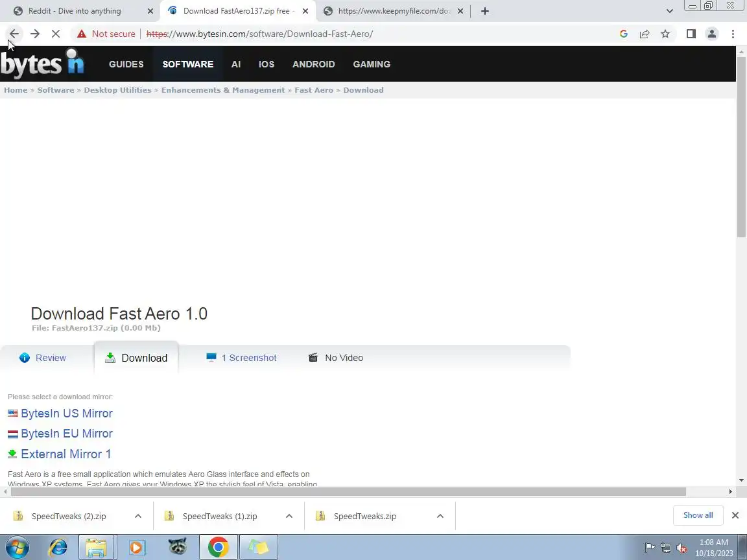Open the Chrome side panel icon

pyautogui.click(x=691, y=34)
